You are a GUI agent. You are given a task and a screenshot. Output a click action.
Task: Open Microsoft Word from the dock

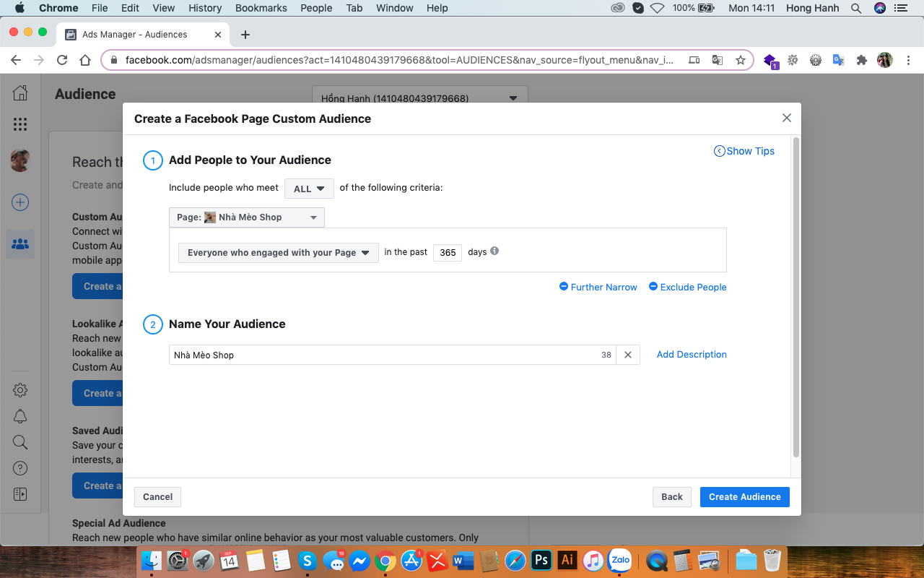(463, 560)
